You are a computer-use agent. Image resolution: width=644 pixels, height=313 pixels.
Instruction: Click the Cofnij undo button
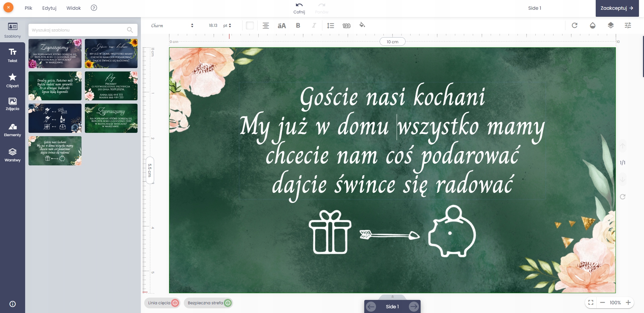pos(299,8)
